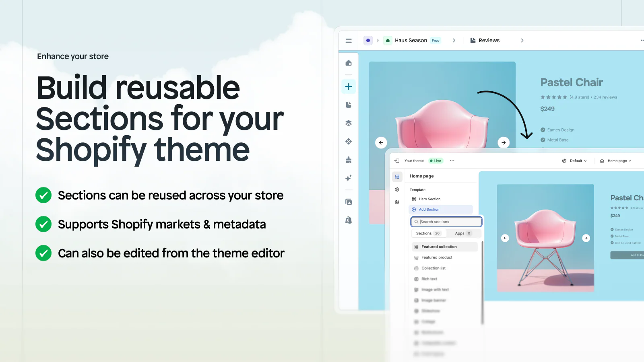Open the Pages document icon in sidebar
This screenshot has width=644, height=362.
(x=349, y=105)
